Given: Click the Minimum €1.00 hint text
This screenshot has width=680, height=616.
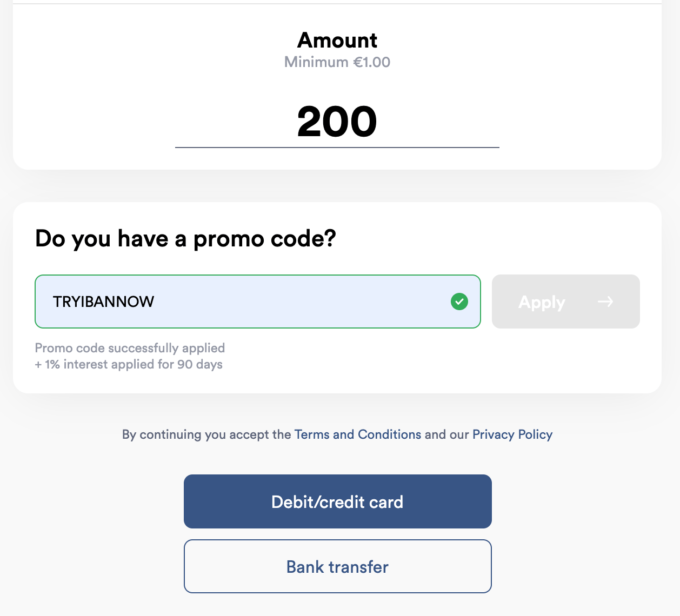Looking at the screenshot, I should [x=337, y=62].
